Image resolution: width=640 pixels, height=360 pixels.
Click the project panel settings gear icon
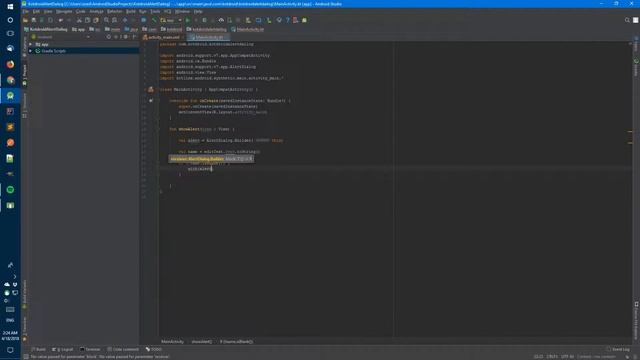(126, 37)
